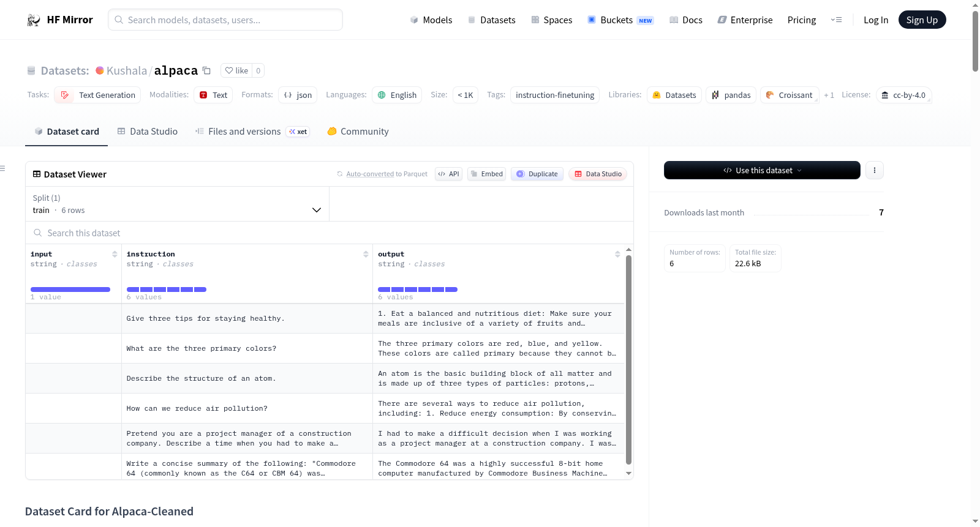Open the left sidebar toggle icon
Viewport: 980px width, 527px height.
tap(2, 168)
